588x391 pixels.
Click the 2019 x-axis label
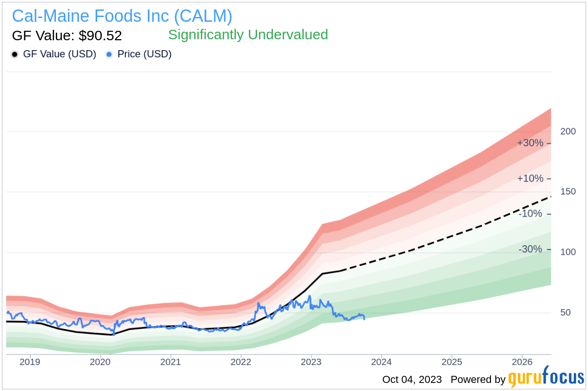(30, 362)
